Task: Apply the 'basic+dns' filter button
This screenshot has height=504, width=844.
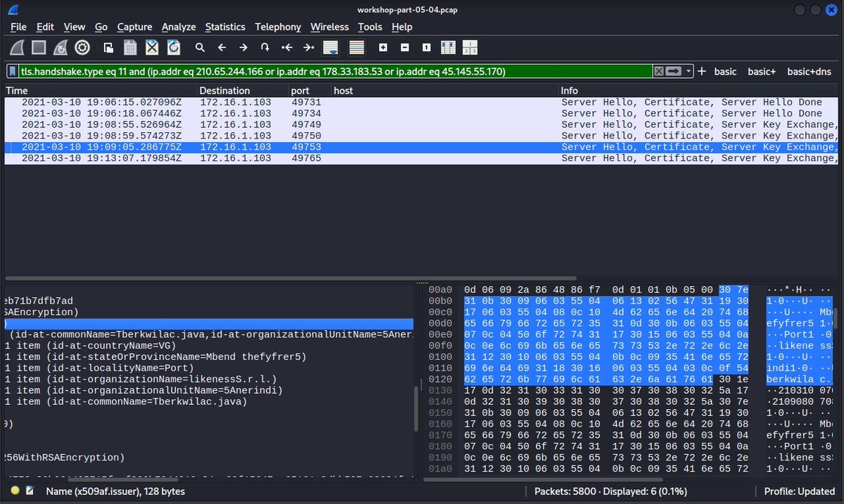Action: coord(809,71)
